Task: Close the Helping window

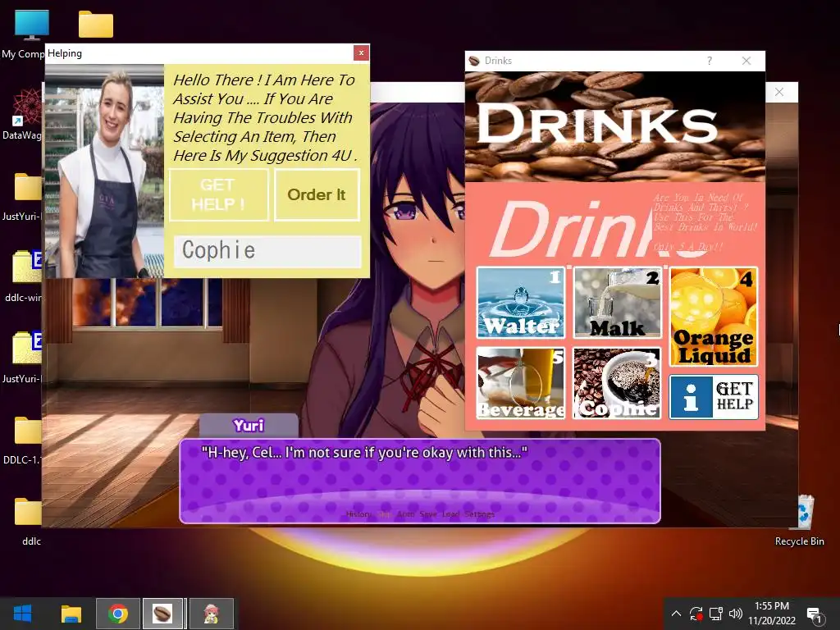Action: [x=361, y=53]
